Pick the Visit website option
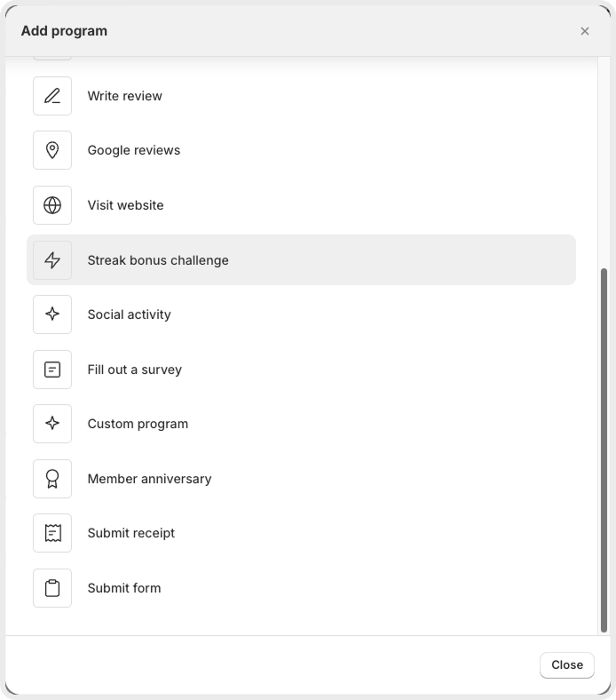The height and width of the screenshot is (700, 616). [x=302, y=205]
